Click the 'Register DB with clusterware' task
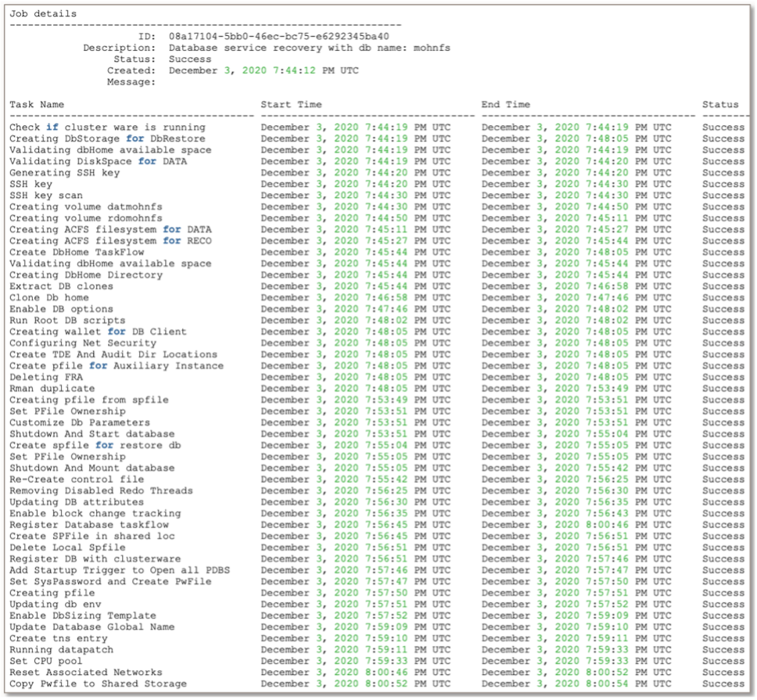This screenshot has width=757, height=700. (95, 558)
